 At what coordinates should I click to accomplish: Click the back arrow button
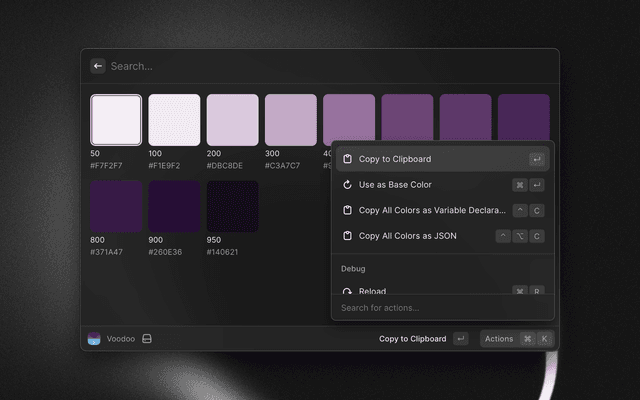98,66
